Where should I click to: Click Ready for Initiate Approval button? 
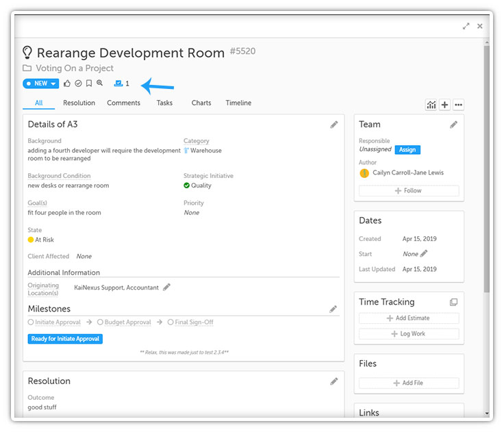pyautogui.click(x=65, y=339)
